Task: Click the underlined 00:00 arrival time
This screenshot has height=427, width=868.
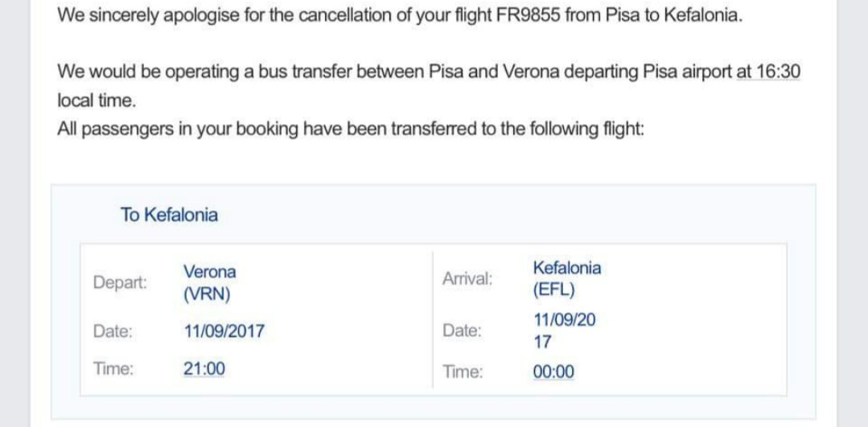Action: (553, 372)
